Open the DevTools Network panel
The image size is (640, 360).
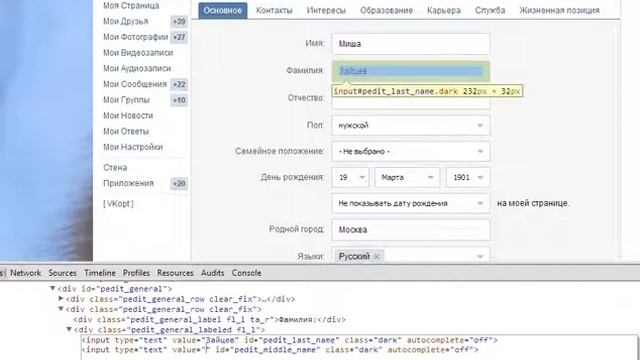[x=25, y=273]
